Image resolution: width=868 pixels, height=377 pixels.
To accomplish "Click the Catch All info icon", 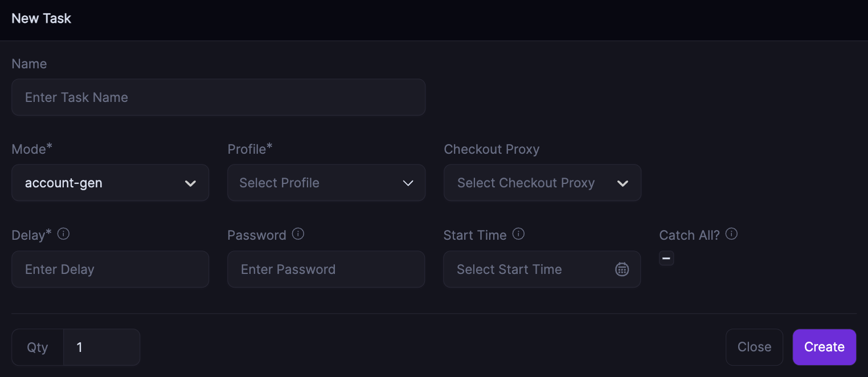I will tap(732, 234).
